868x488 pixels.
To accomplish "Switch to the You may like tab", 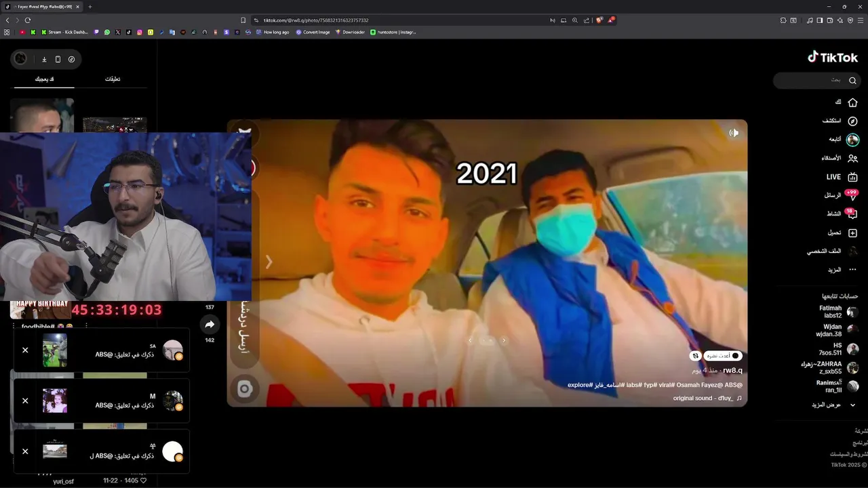I will (45, 79).
